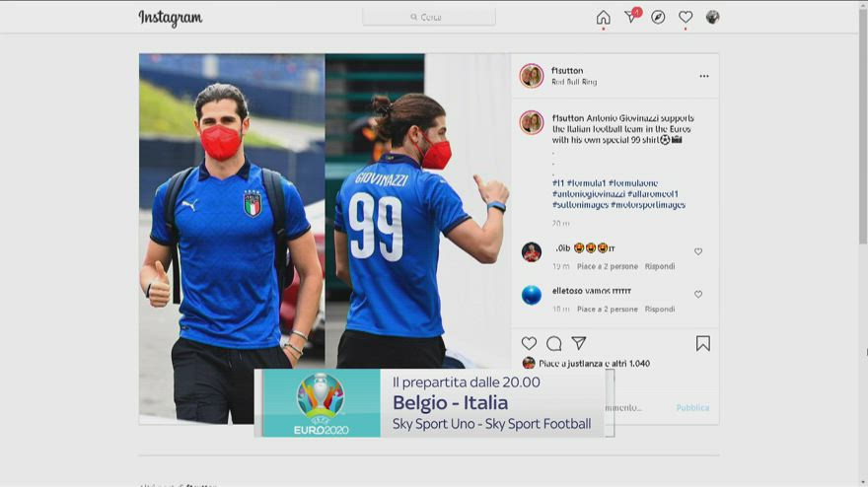Click the Pubblica button
The height and width of the screenshot is (487, 868).
692,407
